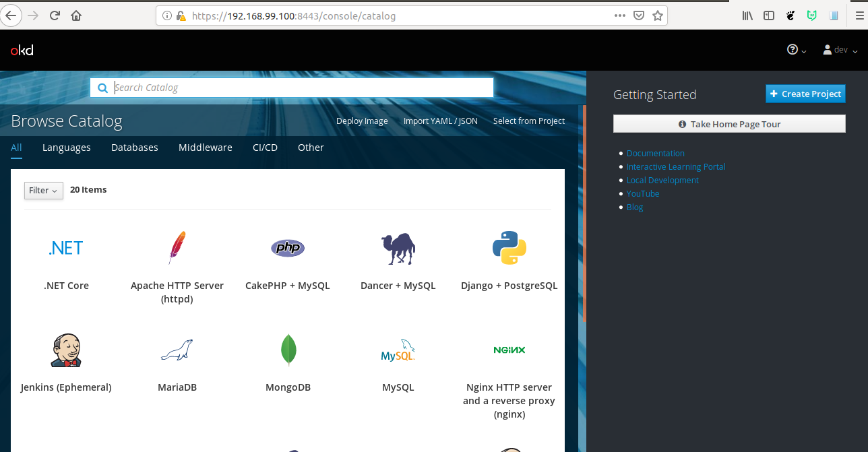Switch to the Other tab
Screen dimensions: 868x452
pos(311,148)
